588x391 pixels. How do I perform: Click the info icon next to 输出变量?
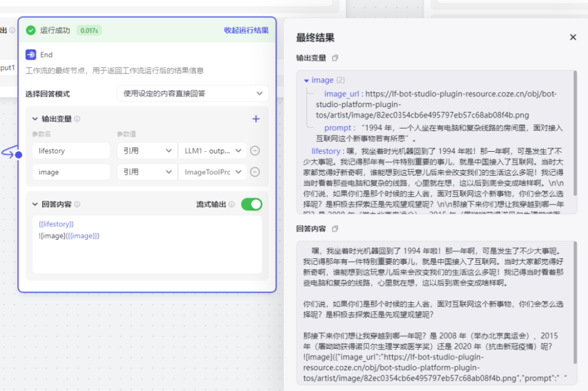click(x=77, y=119)
